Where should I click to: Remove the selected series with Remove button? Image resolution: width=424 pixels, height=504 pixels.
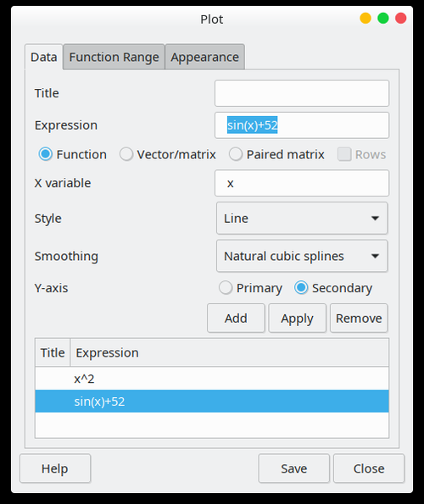pos(359,318)
